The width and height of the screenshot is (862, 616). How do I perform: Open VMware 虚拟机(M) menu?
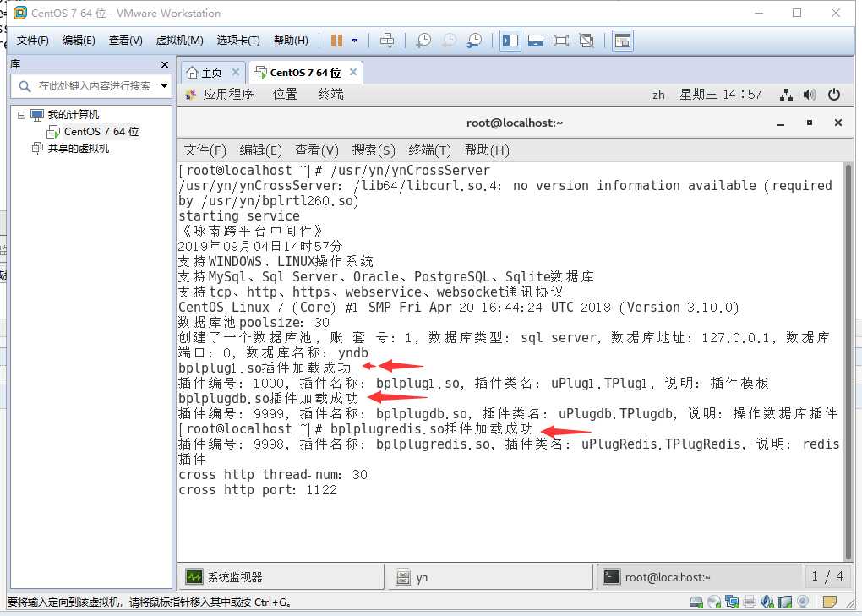point(180,40)
